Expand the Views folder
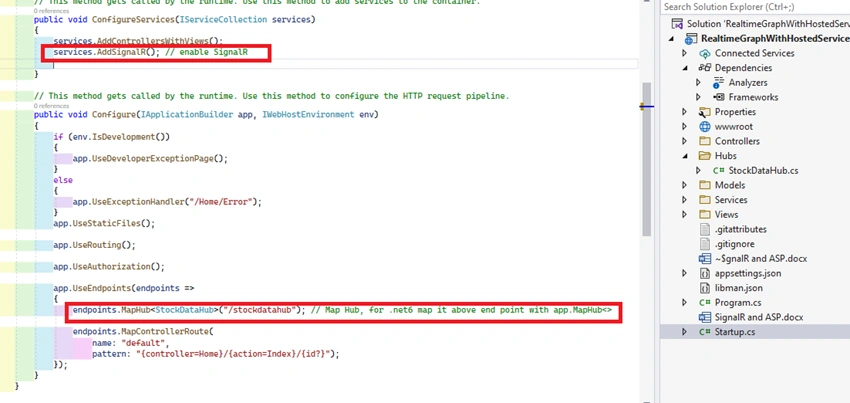 tap(684, 214)
